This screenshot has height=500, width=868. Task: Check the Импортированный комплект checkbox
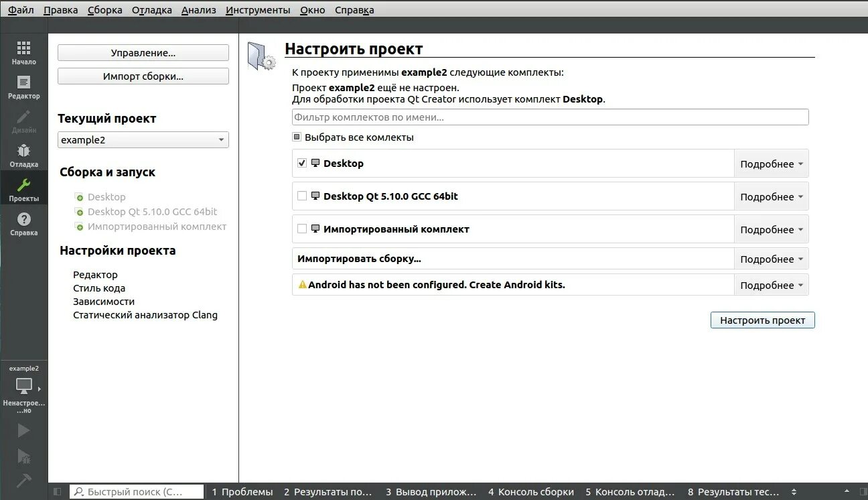302,229
